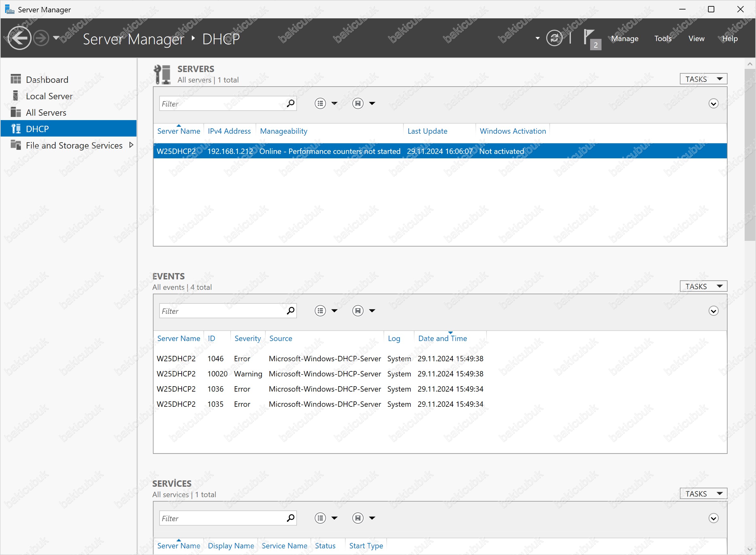
Task: Click Servers criteria list icon
Action: [x=320, y=103]
